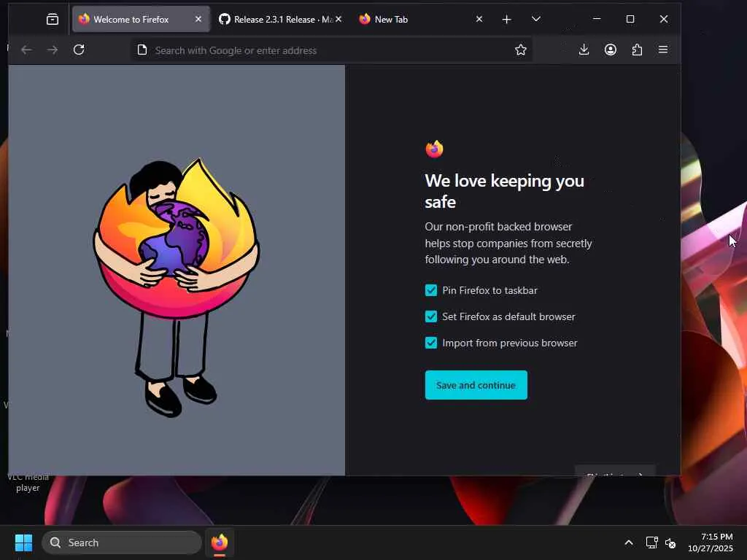The image size is (747, 560).
Task: Click the taskbar Search box
Action: coord(122,542)
